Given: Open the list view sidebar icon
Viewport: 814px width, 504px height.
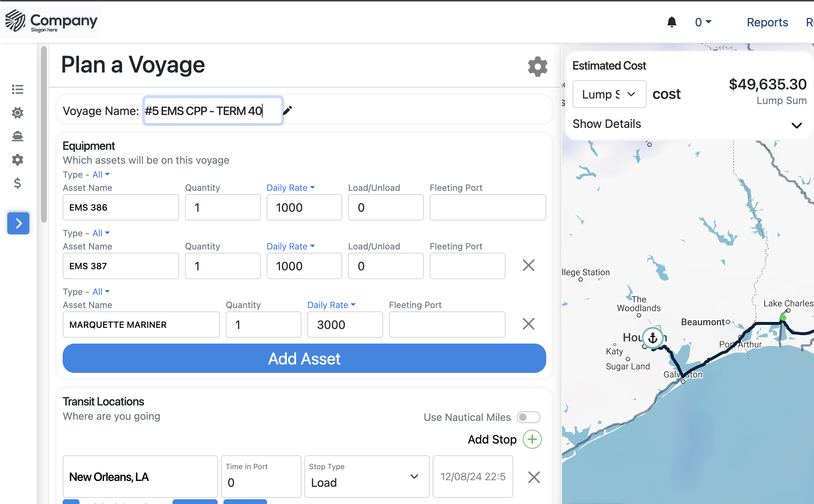Looking at the screenshot, I should tap(18, 89).
